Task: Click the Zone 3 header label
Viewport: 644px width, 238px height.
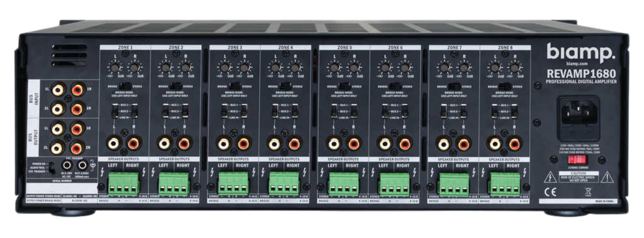Action: (235, 47)
